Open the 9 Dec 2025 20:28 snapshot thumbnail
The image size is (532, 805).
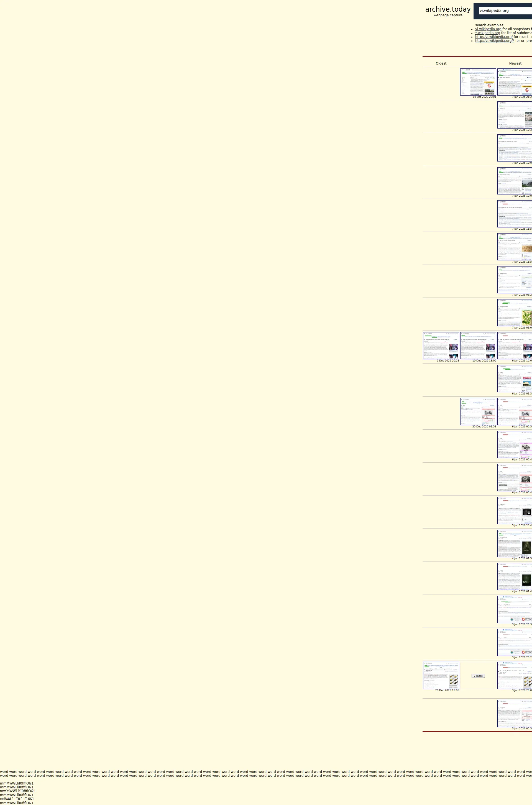(441, 346)
